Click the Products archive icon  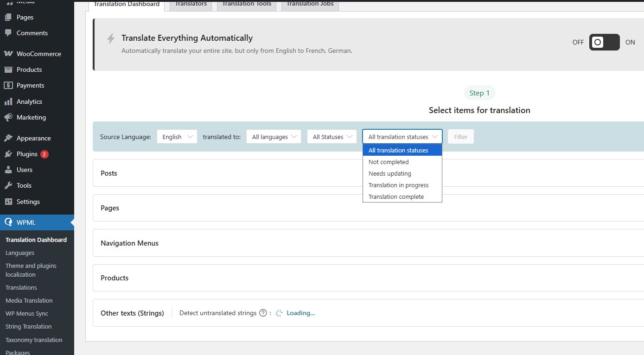point(8,70)
